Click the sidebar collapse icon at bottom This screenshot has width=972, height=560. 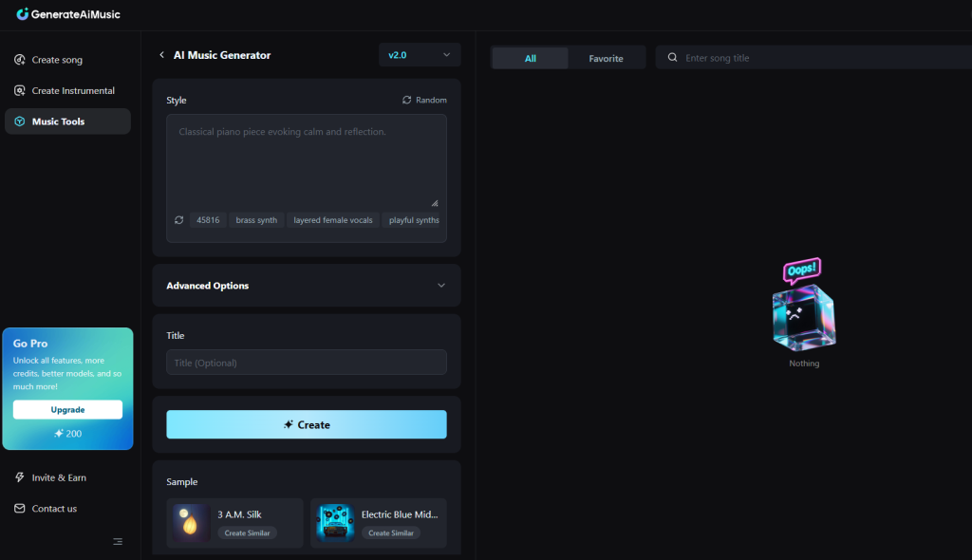pyautogui.click(x=118, y=541)
